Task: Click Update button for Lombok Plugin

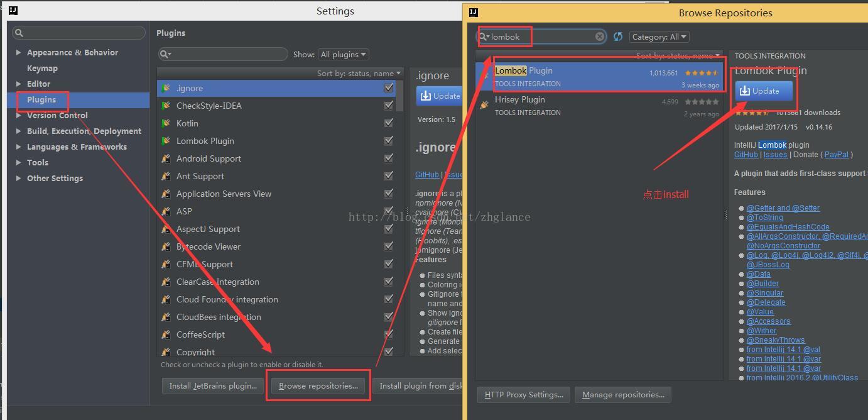Action: pyautogui.click(x=764, y=91)
